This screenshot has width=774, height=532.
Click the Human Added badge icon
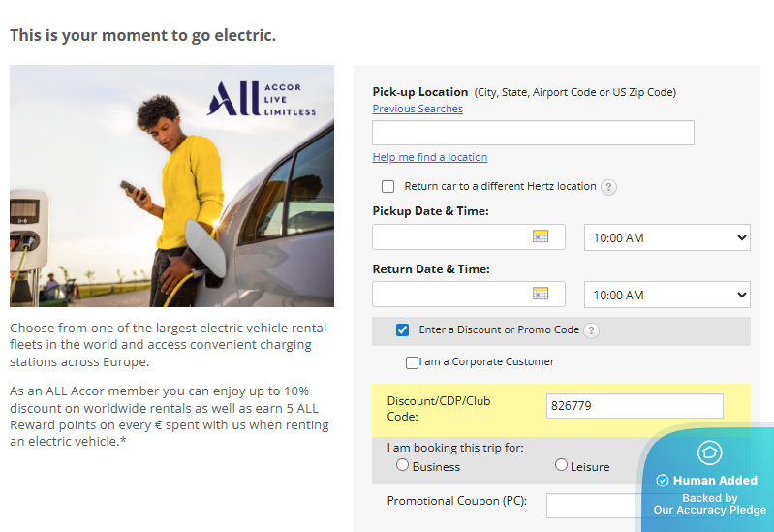coord(709,452)
